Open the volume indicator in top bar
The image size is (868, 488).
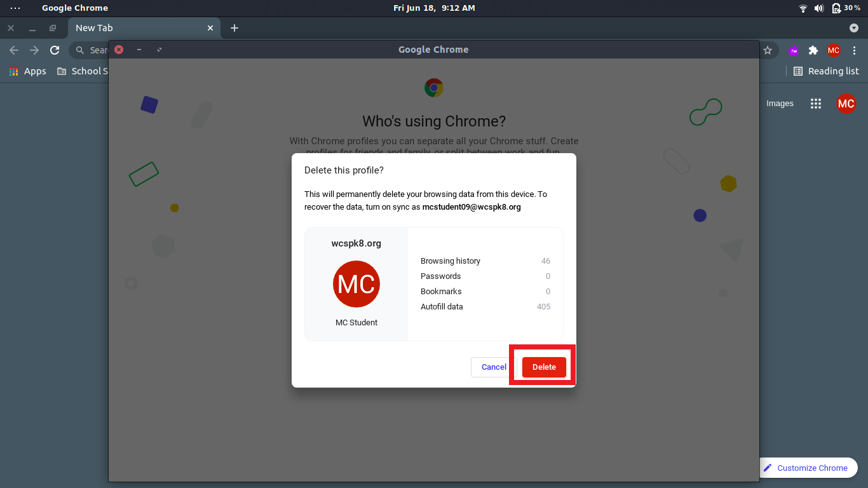[x=818, y=8]
